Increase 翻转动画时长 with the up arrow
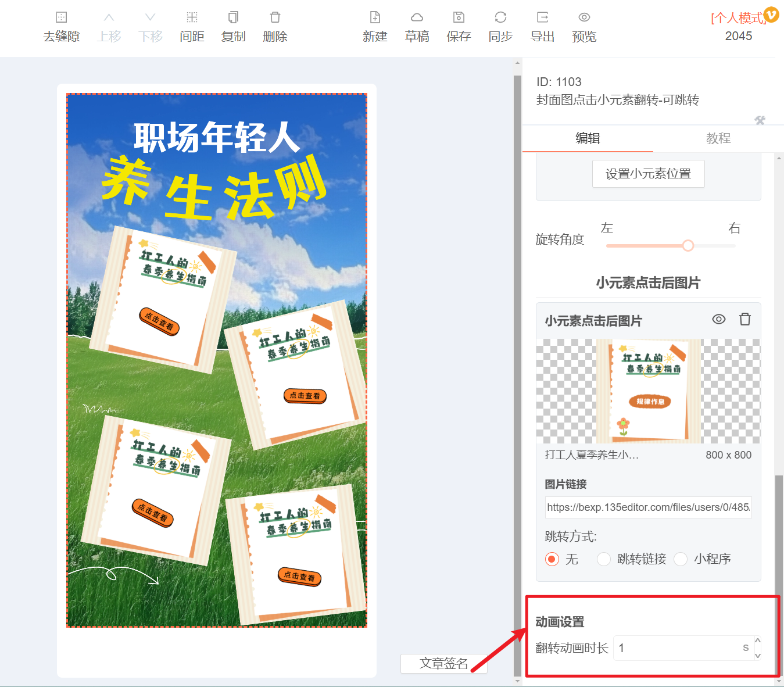Image resolution: width=784 pixels, height=687 pixels. coord(758,641)
